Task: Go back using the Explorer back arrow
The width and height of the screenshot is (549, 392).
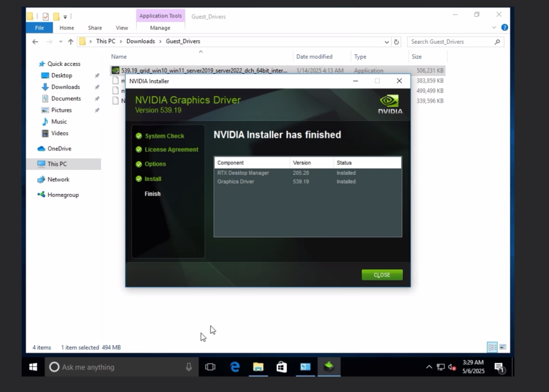Action: pyautogui.click(x=35, y=41)
